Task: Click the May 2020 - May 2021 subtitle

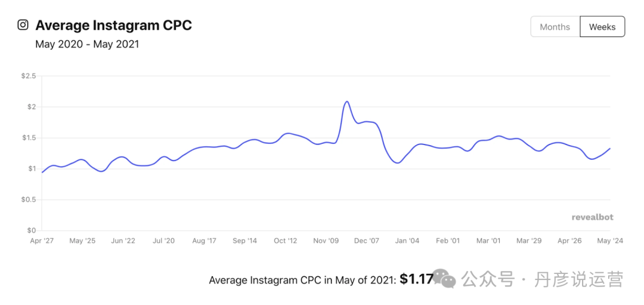Action: [x=87, y=44]
